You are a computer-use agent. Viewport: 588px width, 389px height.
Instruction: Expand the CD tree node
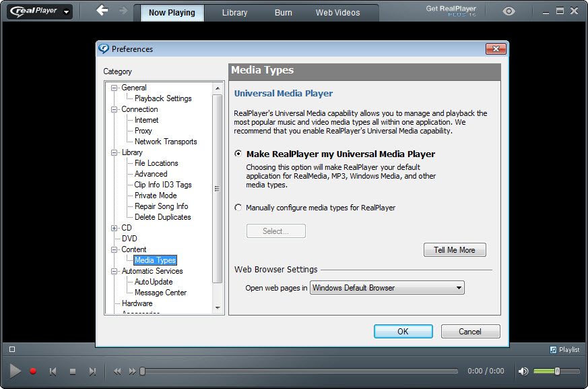(114, 229)
